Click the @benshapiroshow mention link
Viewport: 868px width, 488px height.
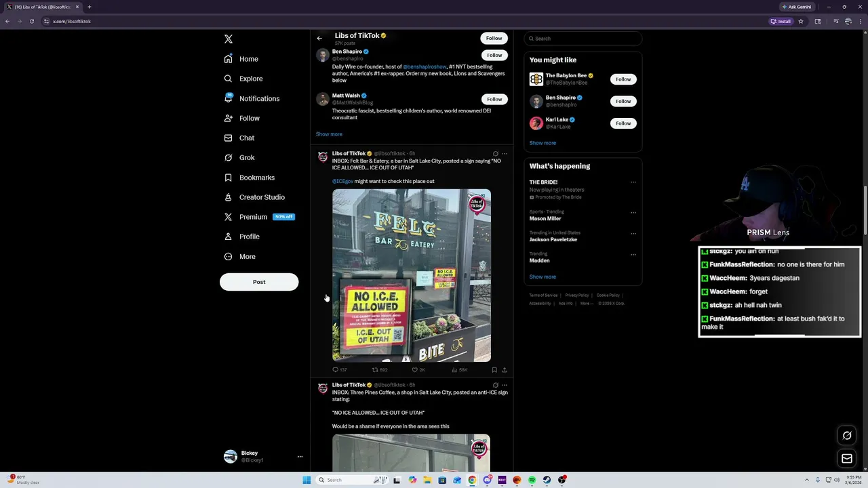(425, 66)
